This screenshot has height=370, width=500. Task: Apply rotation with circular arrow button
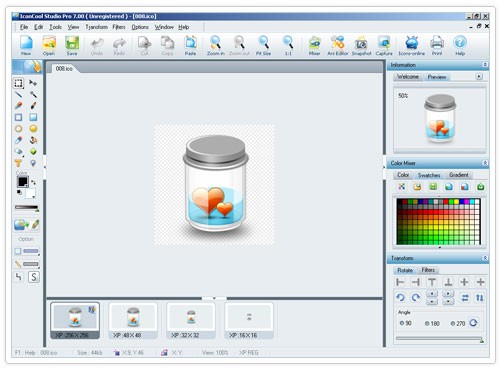tap(473, 323)
